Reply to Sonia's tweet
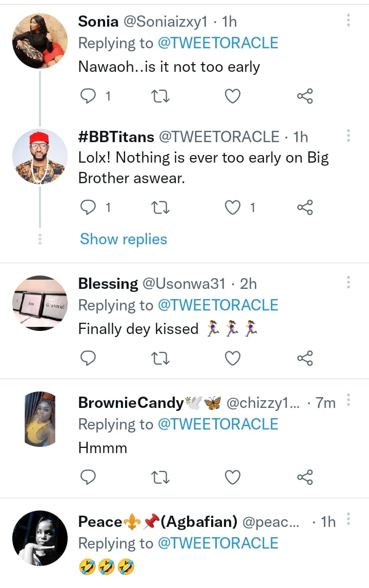Image resolution: width=369 pixels, height=588 pixels. point(89,96)
